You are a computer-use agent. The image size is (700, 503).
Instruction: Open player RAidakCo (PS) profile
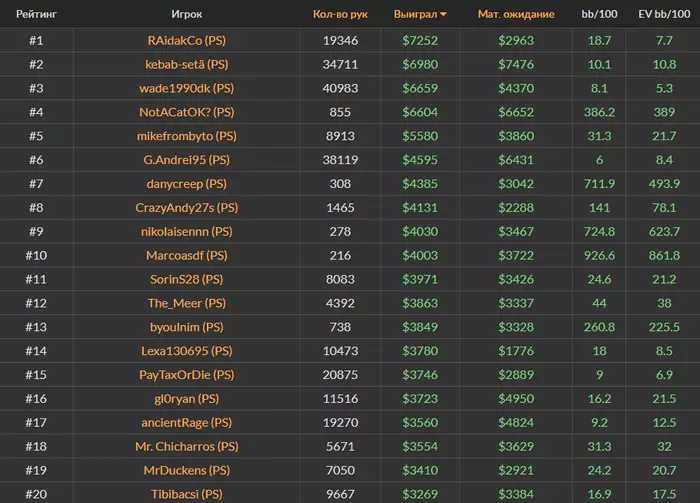coord(186,41)
